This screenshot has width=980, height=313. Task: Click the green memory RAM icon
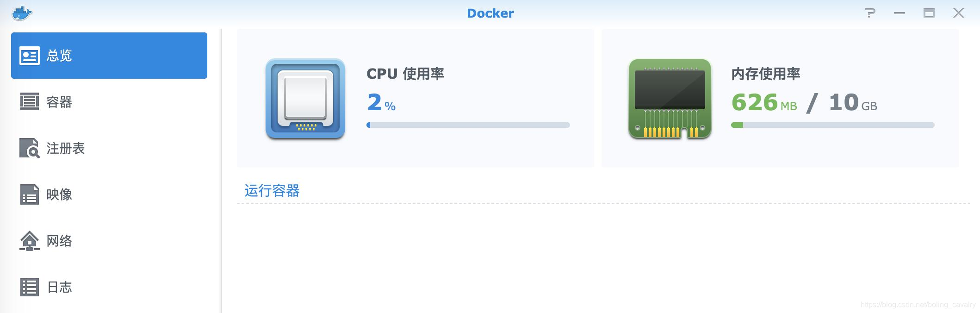pyautogui.click(x=670, y=99)
